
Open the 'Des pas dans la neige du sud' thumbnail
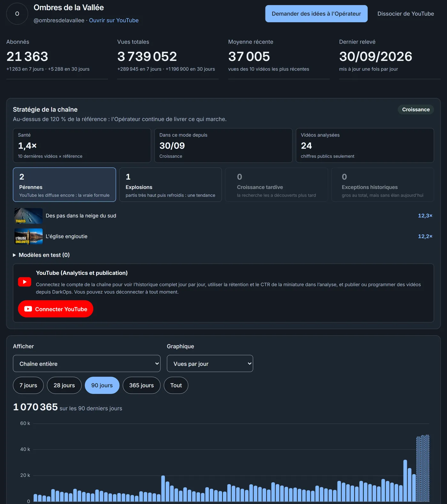(x=28, y=216)
